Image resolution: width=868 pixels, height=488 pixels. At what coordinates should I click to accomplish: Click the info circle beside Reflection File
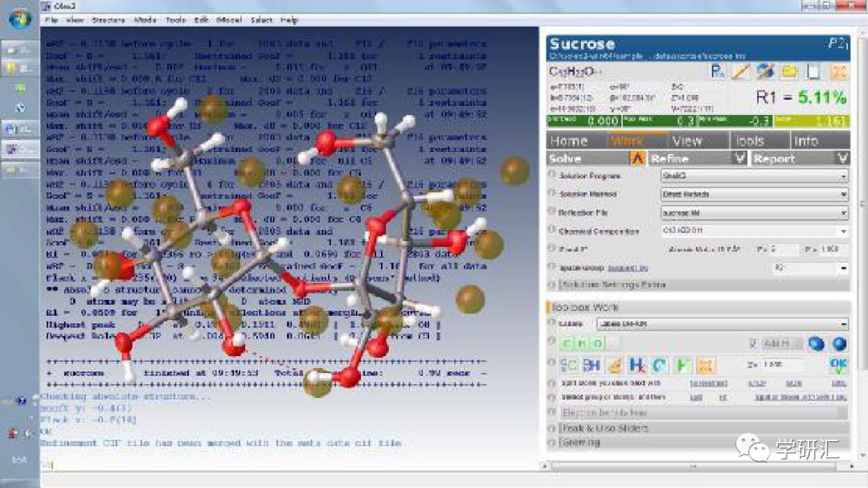point(552,211)
